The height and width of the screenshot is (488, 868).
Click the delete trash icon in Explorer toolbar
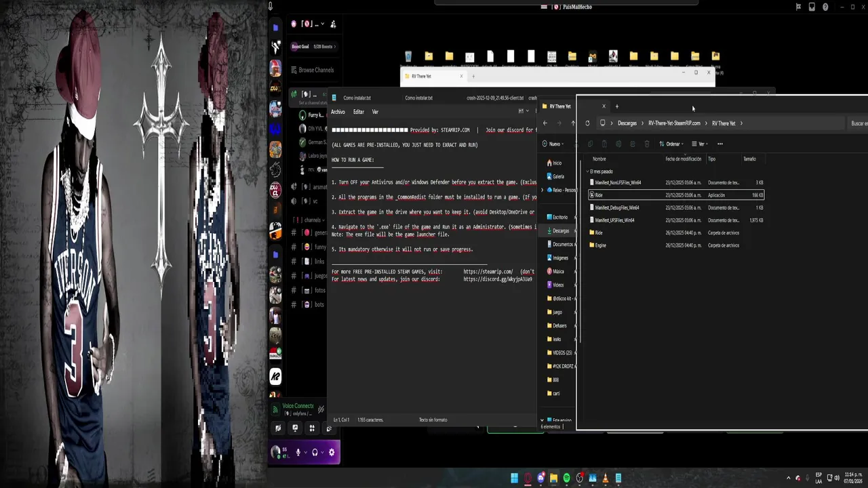point(647,144)
